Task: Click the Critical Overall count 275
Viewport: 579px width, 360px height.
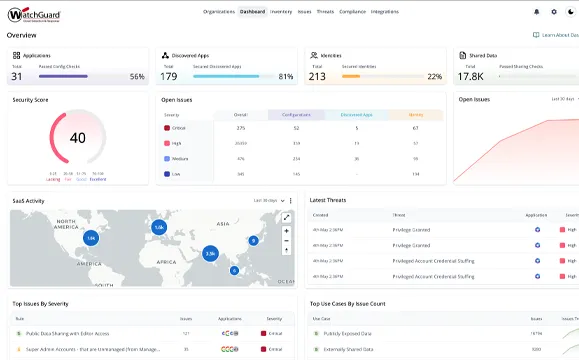Action: coord(241,128)
